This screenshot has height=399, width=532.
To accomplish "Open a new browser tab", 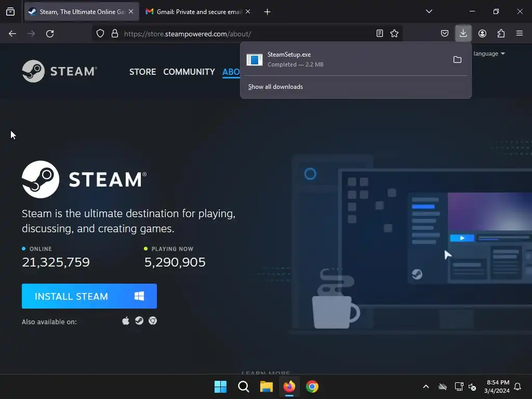I will click(x=268, y=12).
